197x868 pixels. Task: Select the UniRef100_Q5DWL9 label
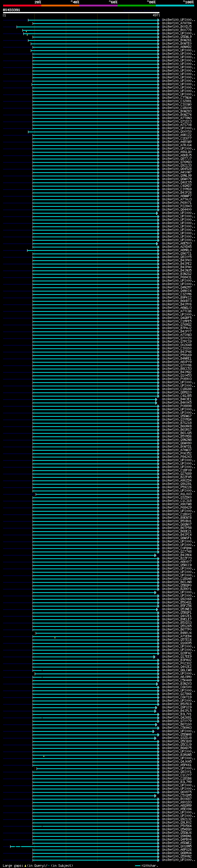(x=176, y=37)
